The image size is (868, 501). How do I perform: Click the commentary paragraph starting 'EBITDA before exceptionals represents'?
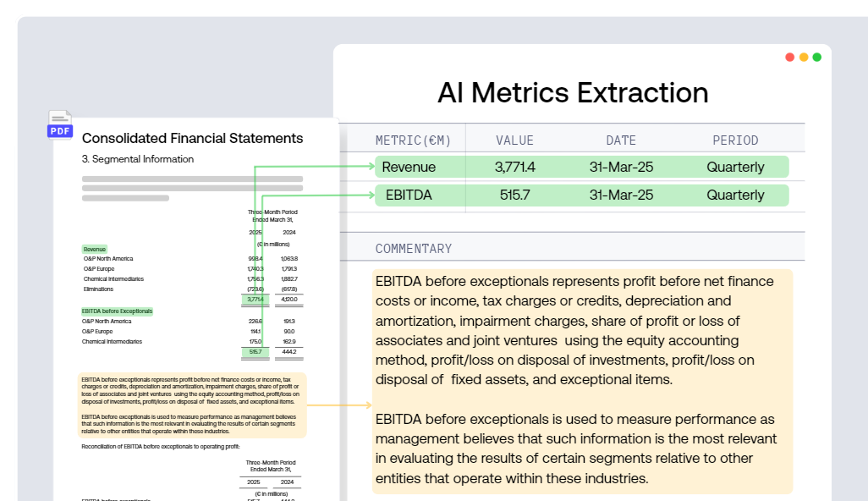(574, 331)
